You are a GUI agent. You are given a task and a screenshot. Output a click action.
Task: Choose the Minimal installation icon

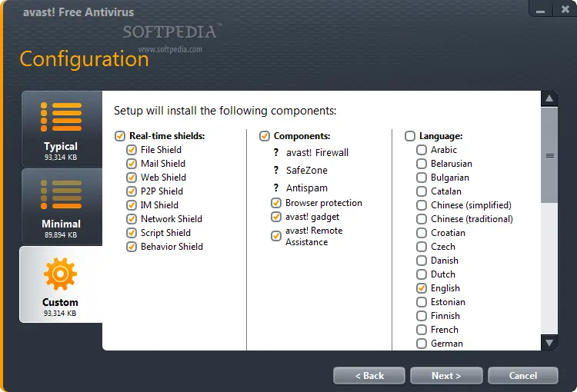61,195
